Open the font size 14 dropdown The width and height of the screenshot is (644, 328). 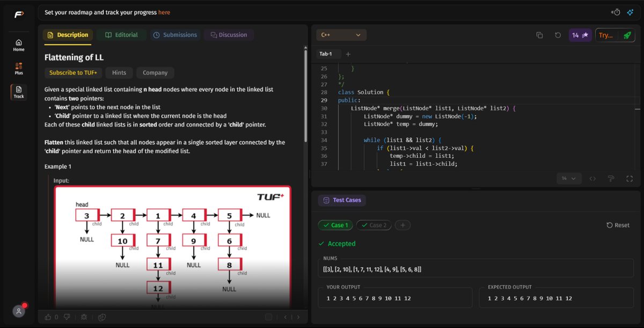[569, 178]
